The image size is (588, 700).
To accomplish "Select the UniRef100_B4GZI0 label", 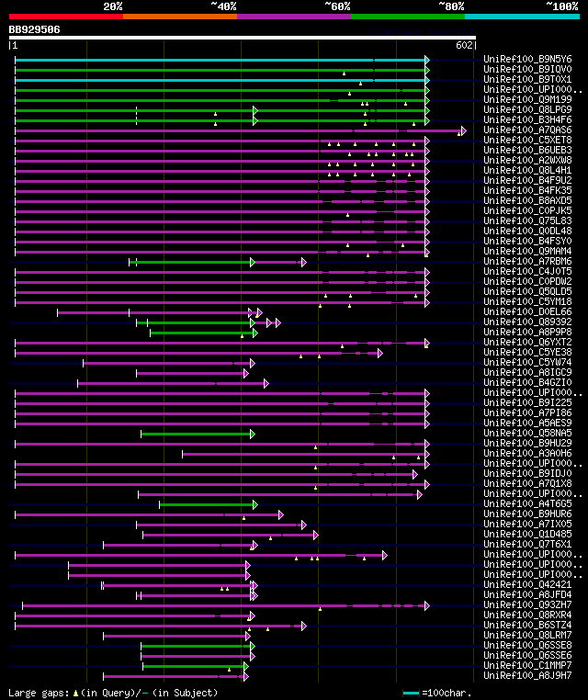I will [x=527, y=382].
